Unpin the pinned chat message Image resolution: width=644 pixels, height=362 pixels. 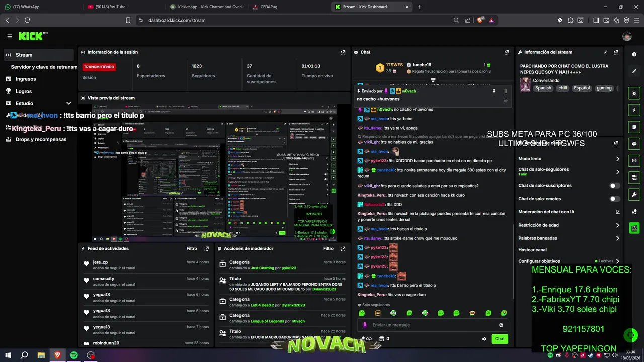click(x=494, y=91)
